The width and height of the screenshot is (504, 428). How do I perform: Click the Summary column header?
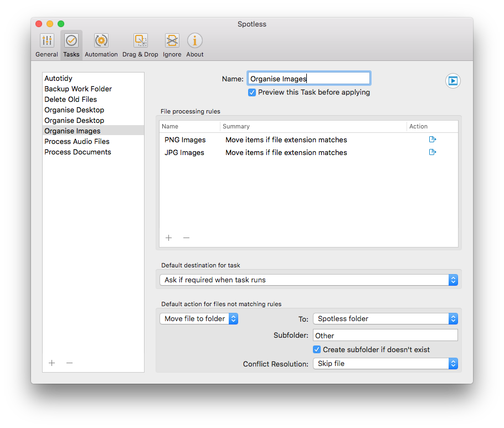point(313,127)
